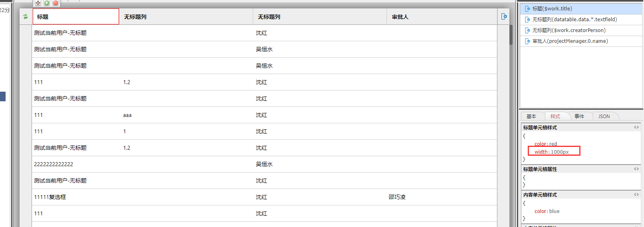644x227 pixels.
Task: Click the add column icon in header
Action: [x=504, y=16]
